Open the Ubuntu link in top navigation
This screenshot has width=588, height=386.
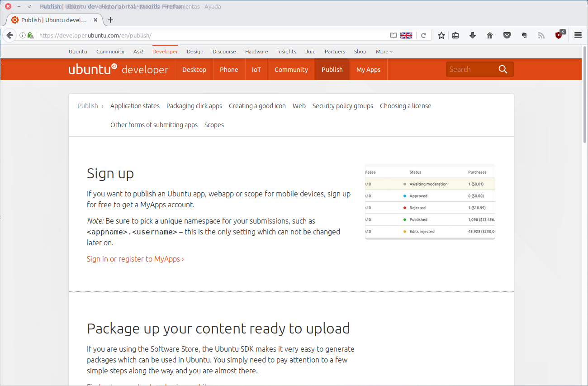(78, 52)
